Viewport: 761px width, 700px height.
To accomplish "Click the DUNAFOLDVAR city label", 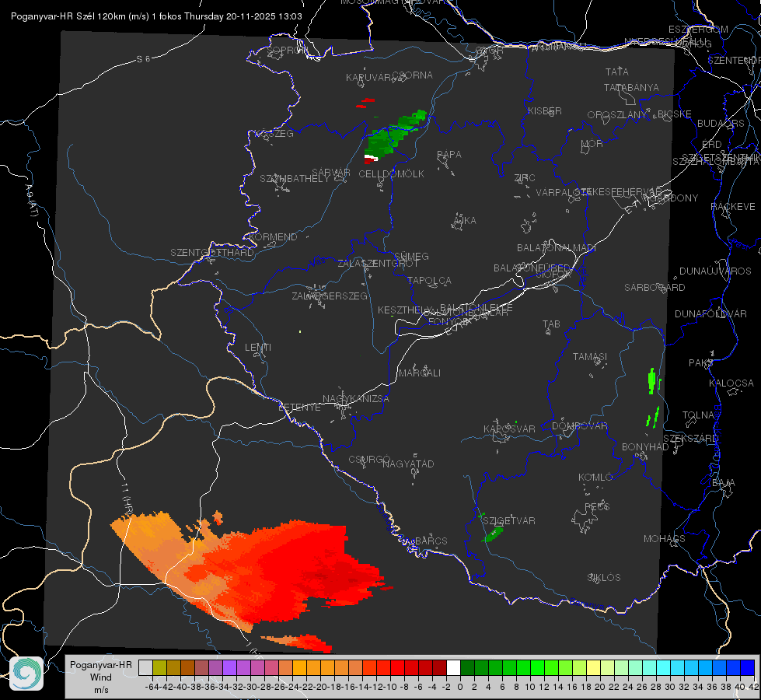I will pos(711,313).
